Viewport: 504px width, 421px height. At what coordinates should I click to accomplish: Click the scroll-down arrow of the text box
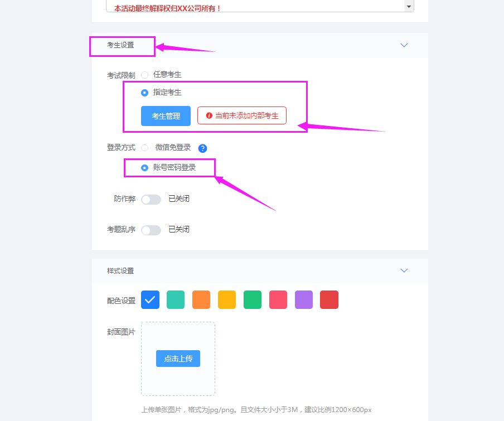click(x=409, y=7)
